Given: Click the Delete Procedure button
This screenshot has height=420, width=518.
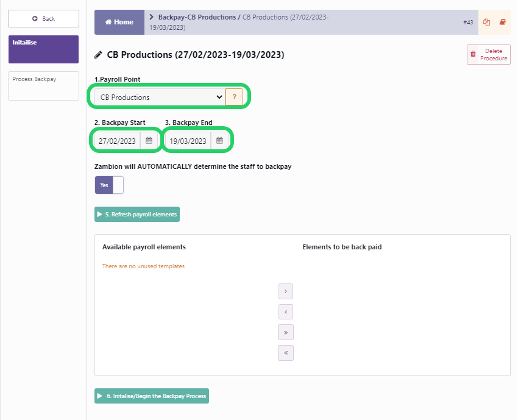Looking at the screenshot, I should pos(488,54).
